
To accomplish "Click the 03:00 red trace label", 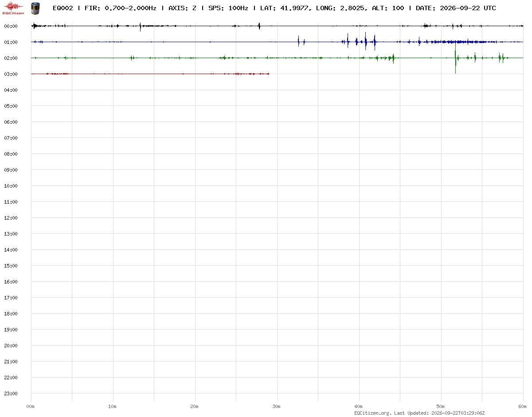I will 11,74.
